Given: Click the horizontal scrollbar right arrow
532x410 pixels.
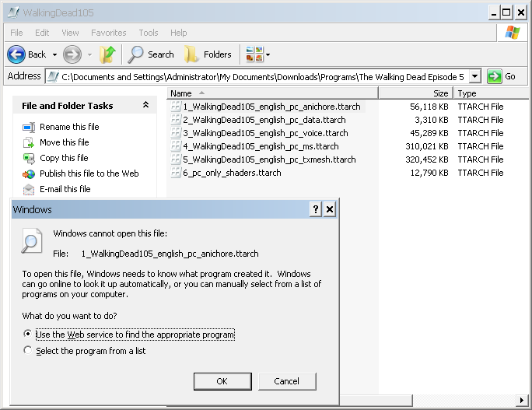Looking at the screenshot, I should pyautogui.click(x=522, y=400).
